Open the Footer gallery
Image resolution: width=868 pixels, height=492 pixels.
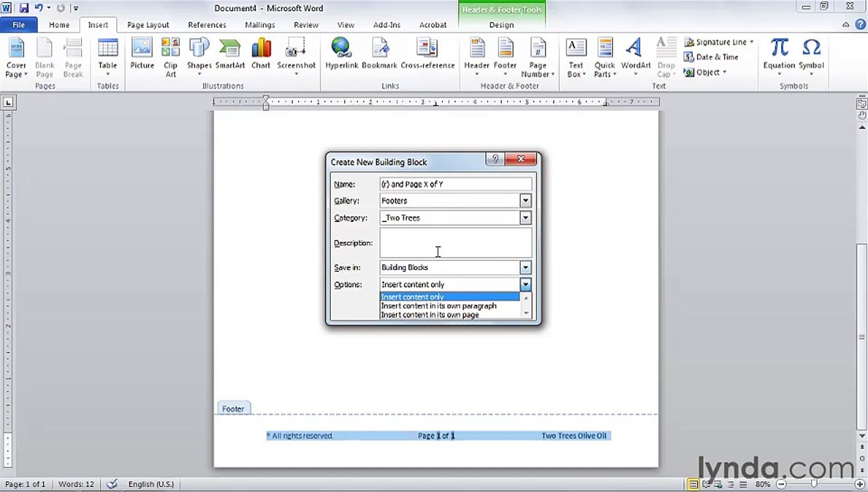pyautogui.click(x=505, y=58)
